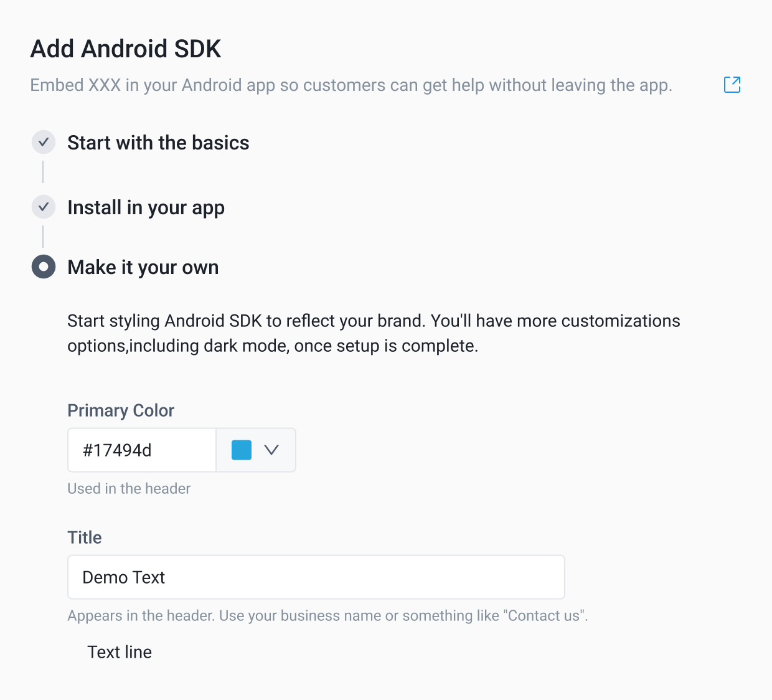This screenshot has width=772, height=700.
Task: Click checkmark icon beside Start with the basics
Action: (x=44, y=143)
